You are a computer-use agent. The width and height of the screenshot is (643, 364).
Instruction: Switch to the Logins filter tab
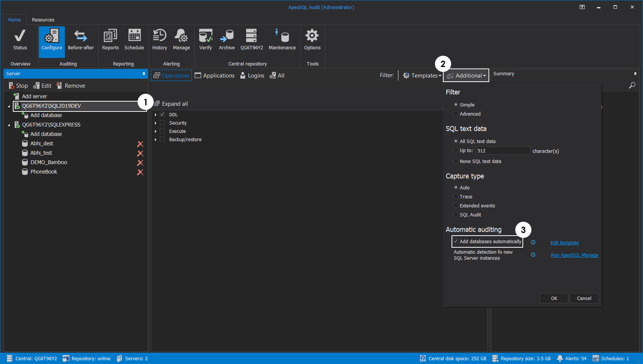pyautogui.click(x=252, y=76)
